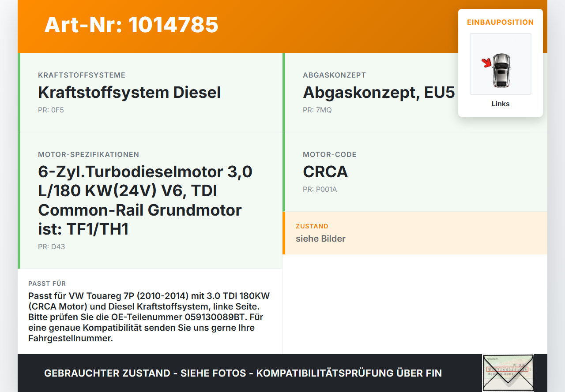
Task: Click the Motor-Code CRCA text
Action: pos(325,172)
